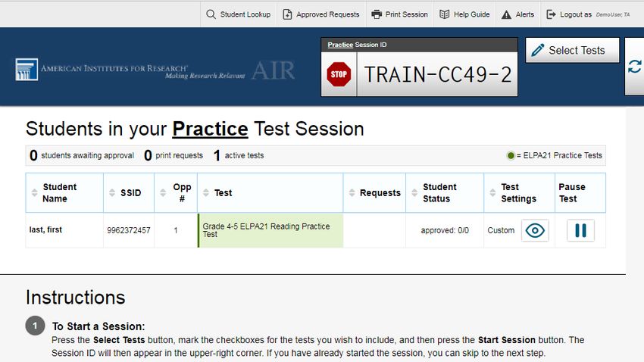The height and width of the screenshot is (362, 644).
Task: Open Alerts warning triangle icon
Action: coord(506,14)
